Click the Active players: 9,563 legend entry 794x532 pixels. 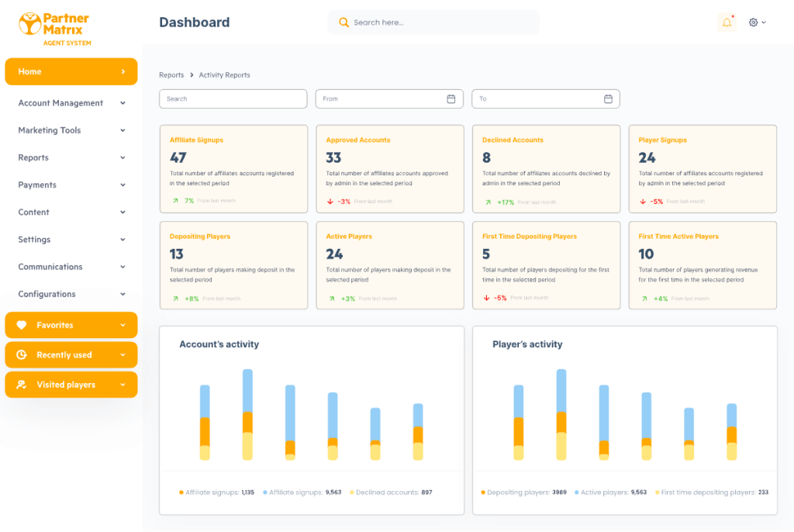tap(610, 492)
